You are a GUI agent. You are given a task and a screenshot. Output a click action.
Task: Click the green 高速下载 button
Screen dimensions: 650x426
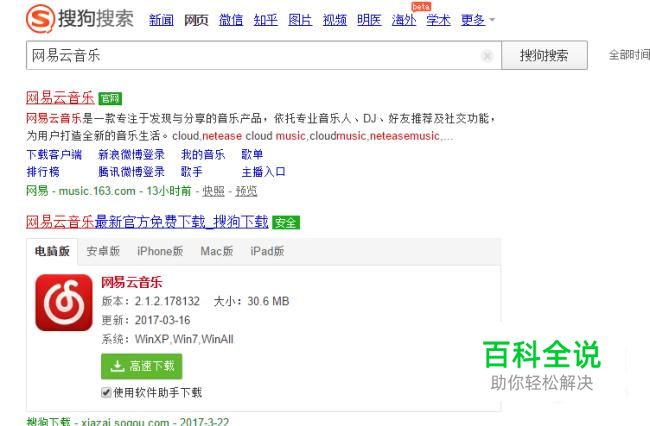[142, 366]
